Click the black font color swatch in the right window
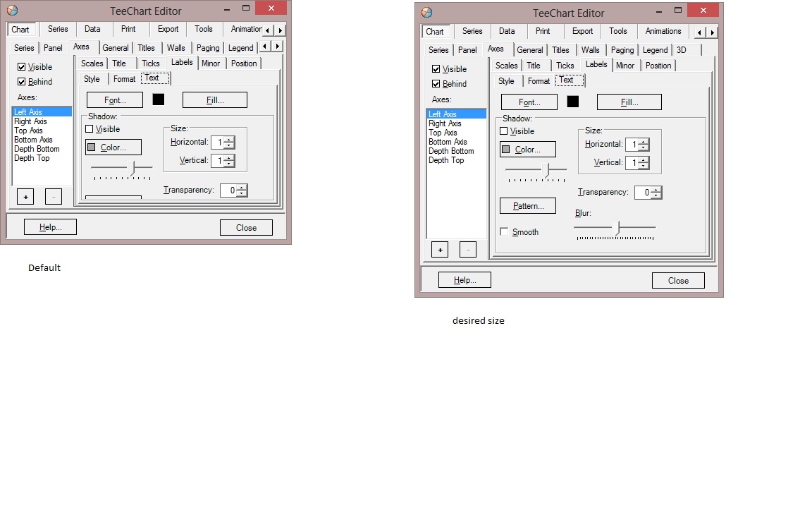 coord(573,102)
